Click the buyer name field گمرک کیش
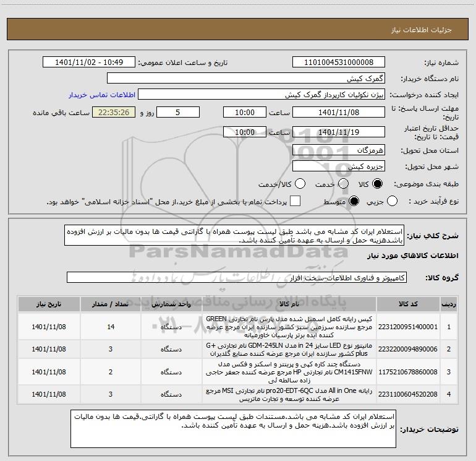Image resolution: width=476 pixels, height=461 pixels. (x=246, y=79)
